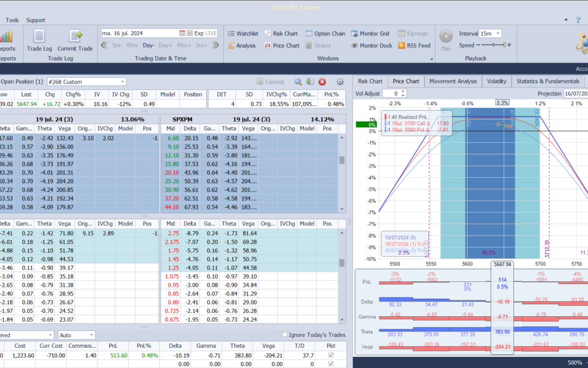Click the Projection date field
Screen dimensions: 588x368
pyautogui.click(x=575, y=94)
